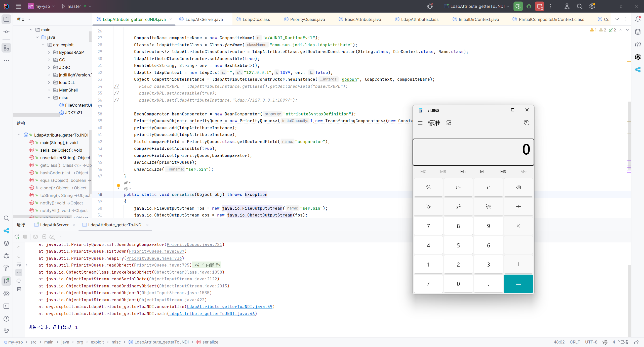Open the Run tool window play icon
644x347 pixels.
[7, 281]
